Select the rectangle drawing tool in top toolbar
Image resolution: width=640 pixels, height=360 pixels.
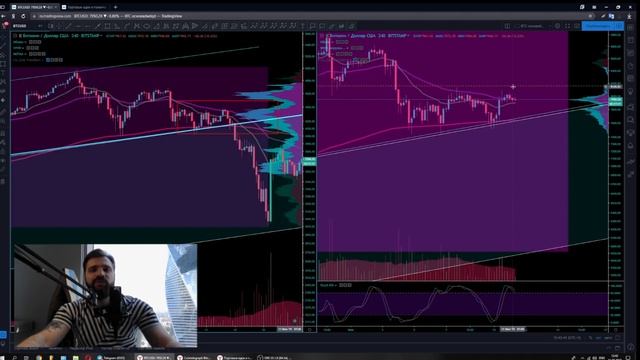[x=107, y=26]
